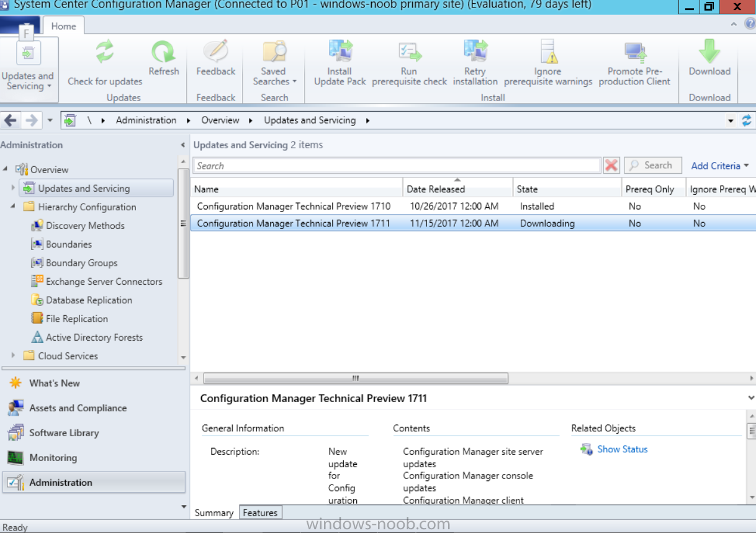Sort by the Name column header
756x533 pixels.
[296, 189]
